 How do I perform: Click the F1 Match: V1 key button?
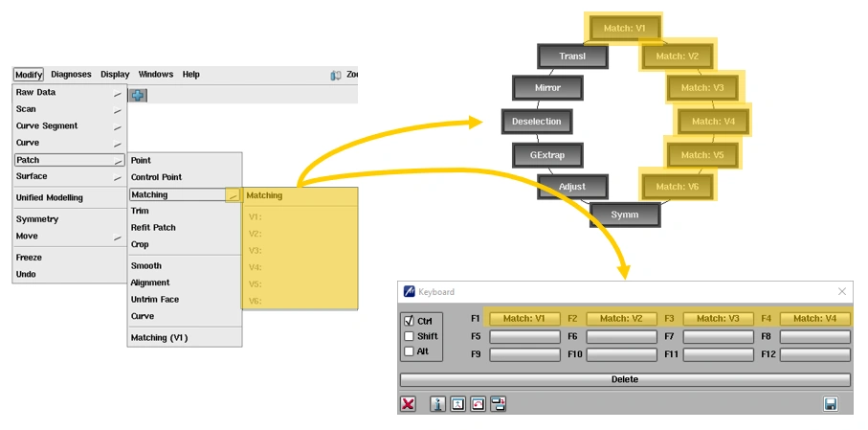coord(524,319)
